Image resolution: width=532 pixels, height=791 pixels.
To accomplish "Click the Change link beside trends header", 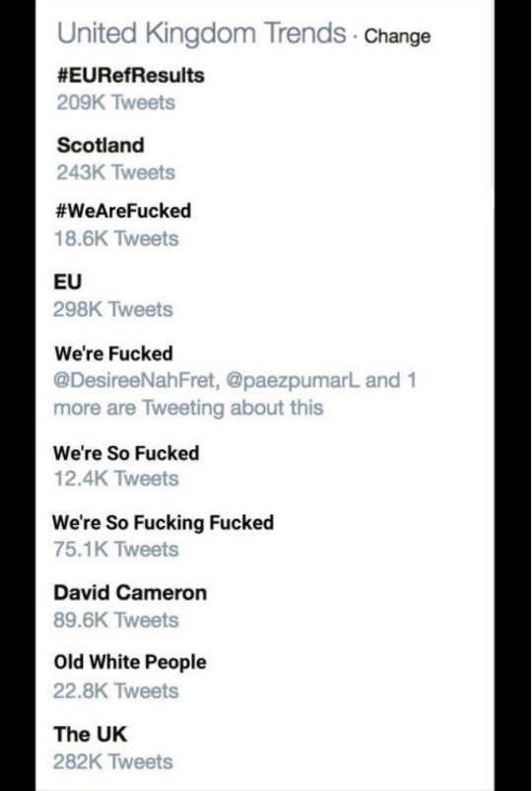I will [397, 36].
